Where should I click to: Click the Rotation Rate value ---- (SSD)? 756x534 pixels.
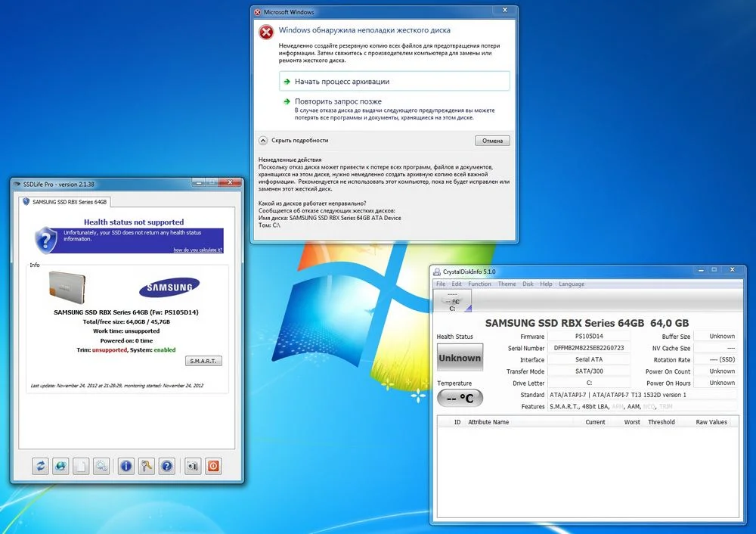coord(716,359)
